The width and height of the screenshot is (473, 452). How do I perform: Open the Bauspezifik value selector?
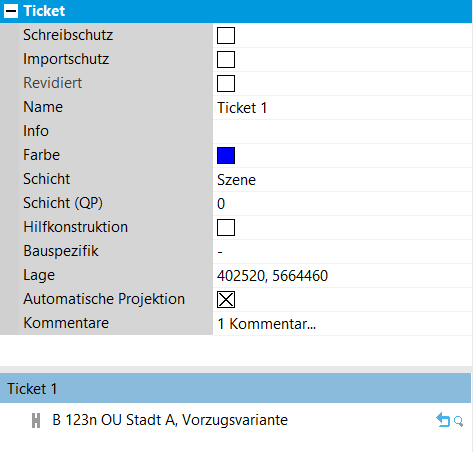(342, 252)
